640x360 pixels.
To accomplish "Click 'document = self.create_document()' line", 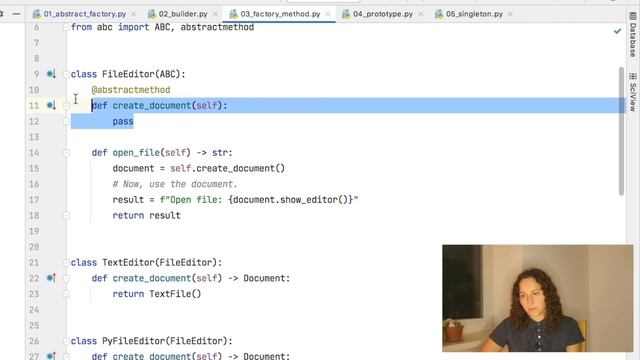I will (x=199, y=168).
